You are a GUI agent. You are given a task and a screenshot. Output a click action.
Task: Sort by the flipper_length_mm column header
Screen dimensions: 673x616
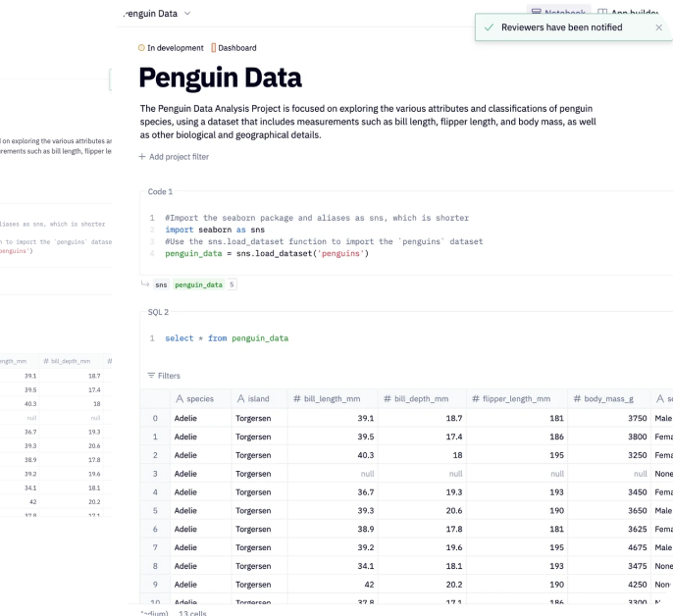click(520, 399)
